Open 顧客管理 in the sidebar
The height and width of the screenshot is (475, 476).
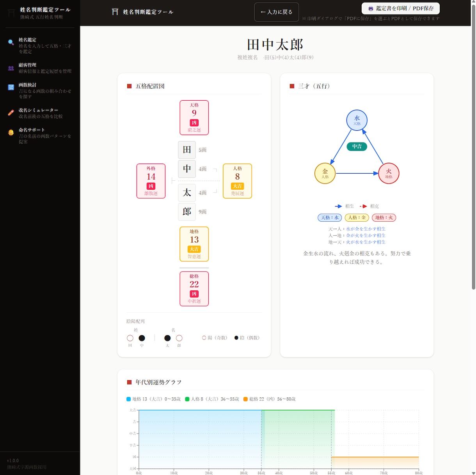point(40,68)
